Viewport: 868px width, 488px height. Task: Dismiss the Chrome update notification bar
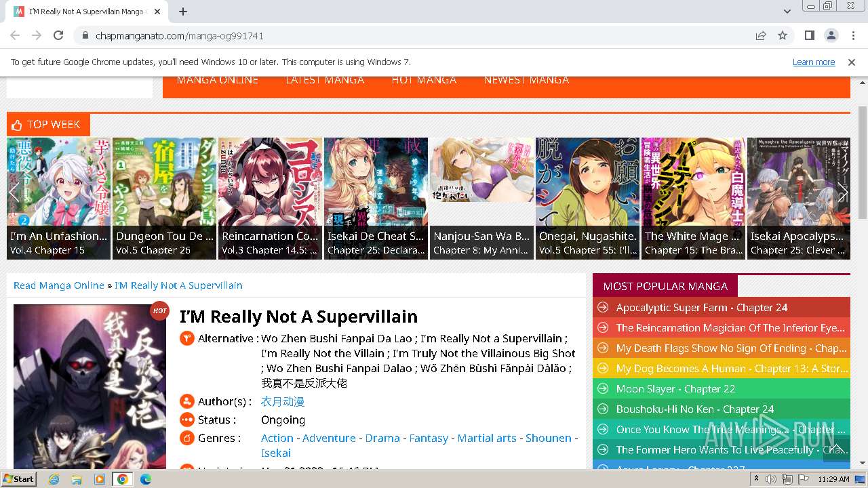(852, 62)
